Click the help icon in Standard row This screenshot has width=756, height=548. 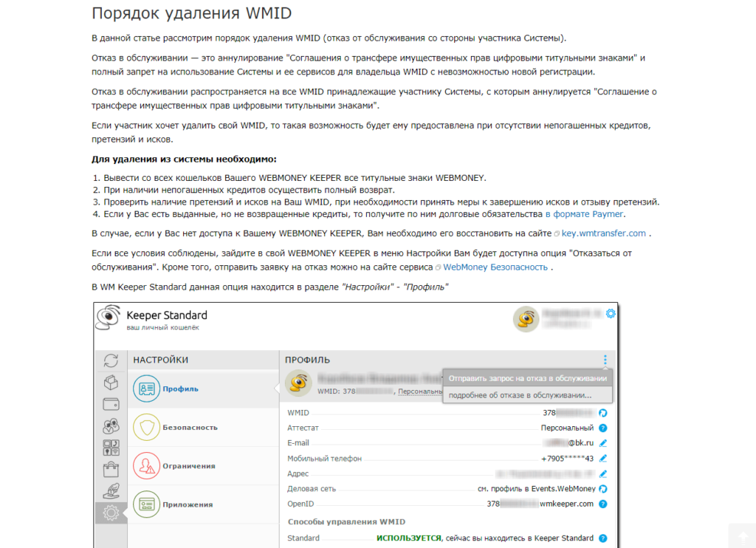click(x=602, y=538)
